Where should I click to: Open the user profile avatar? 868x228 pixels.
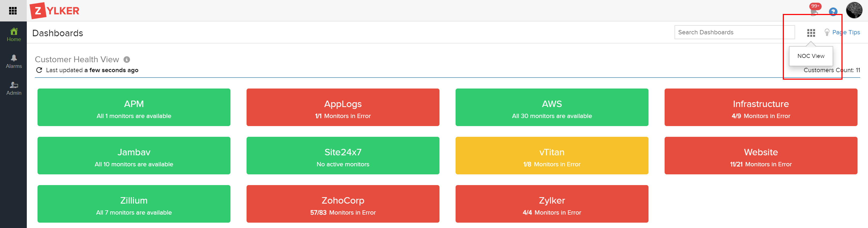point(854,10)
